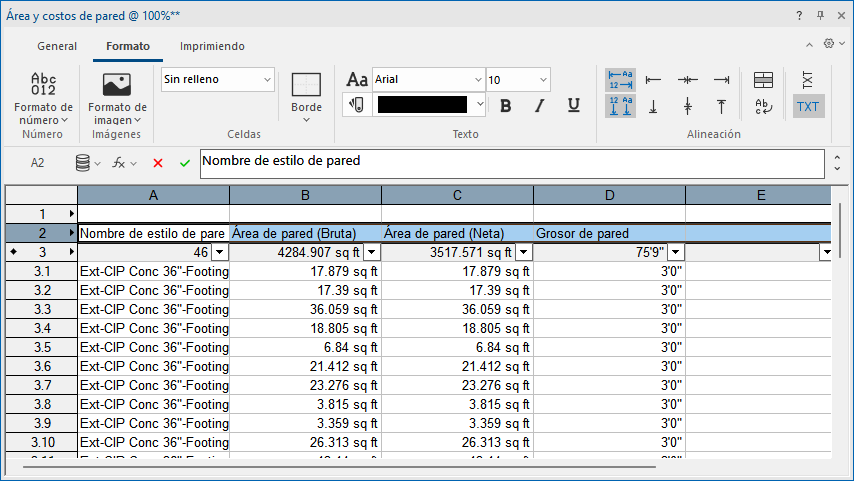Click column B header

[x=305, y=195]
